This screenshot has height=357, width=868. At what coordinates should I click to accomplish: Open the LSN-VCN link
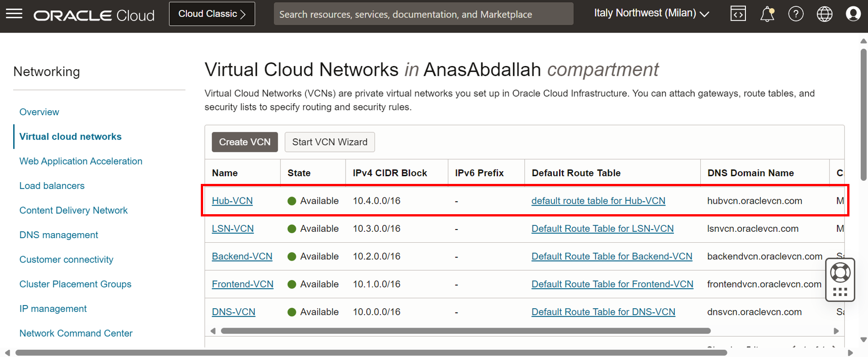click(x=232, y=229)
